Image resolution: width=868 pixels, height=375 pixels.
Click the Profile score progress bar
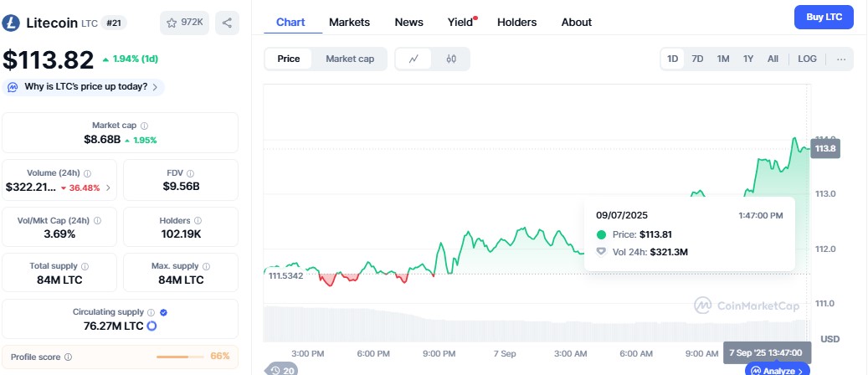click(x=180, y=357)
